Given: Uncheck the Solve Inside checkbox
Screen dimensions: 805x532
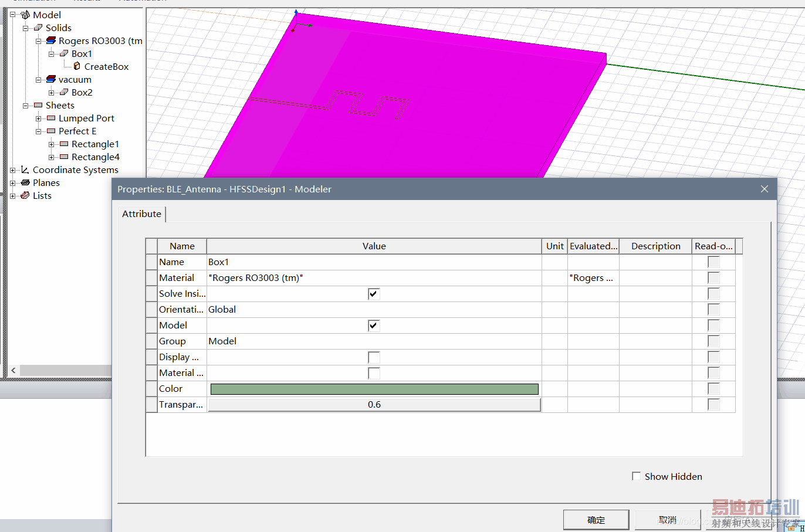Looking at the screenshot, I should [374, 294].
